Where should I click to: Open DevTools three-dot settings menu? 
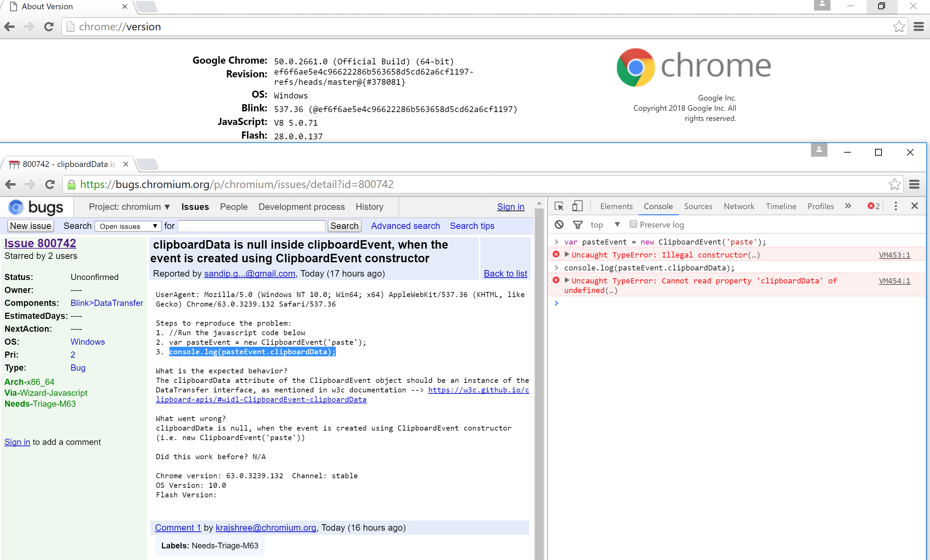point(896,206)
